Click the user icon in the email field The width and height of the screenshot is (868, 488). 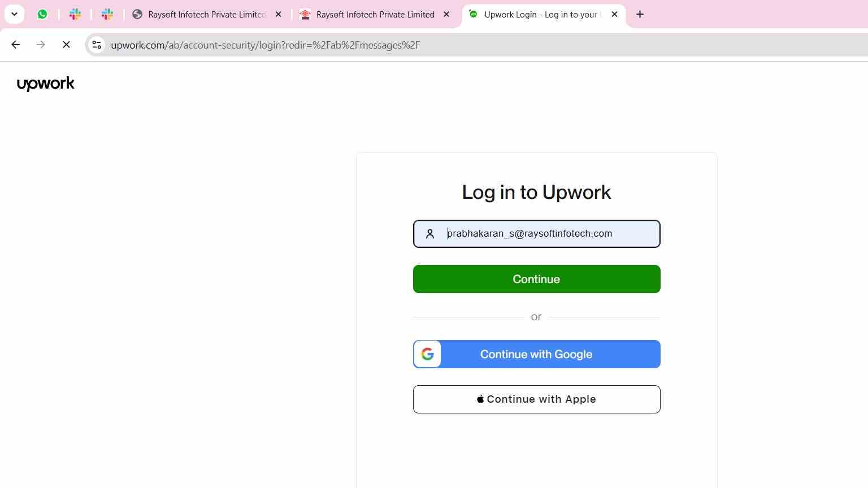click(x=430, y=234)
